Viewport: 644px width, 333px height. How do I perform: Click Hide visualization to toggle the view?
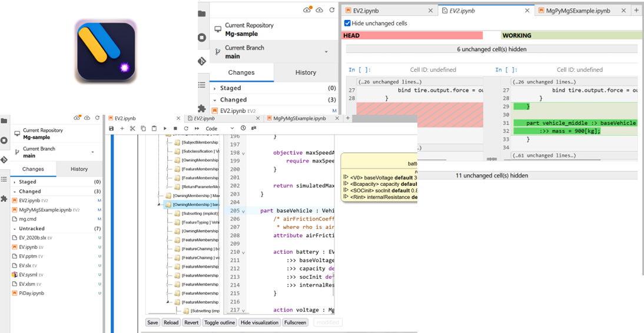(x=260, y=322)
